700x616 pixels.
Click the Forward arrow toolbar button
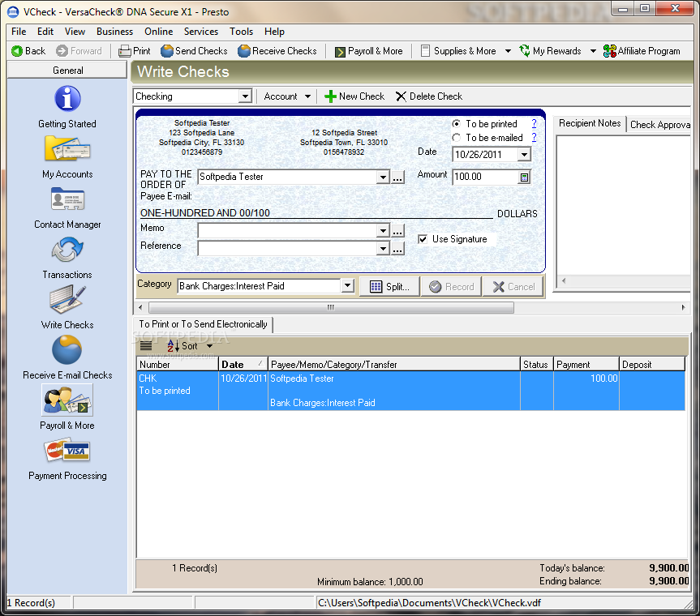point(62,51)
